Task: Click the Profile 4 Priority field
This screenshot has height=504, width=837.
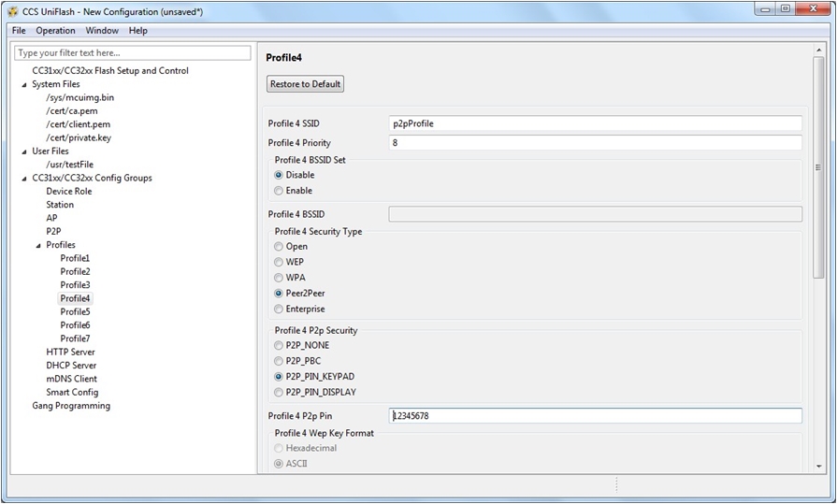Action: click(x=595, y=142)
